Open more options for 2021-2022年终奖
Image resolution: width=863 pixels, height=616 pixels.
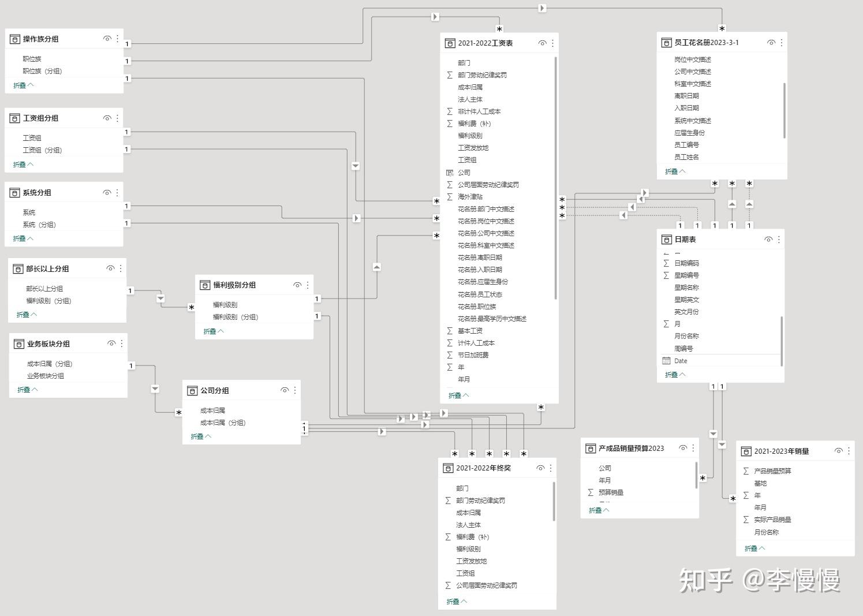point(550,468)
